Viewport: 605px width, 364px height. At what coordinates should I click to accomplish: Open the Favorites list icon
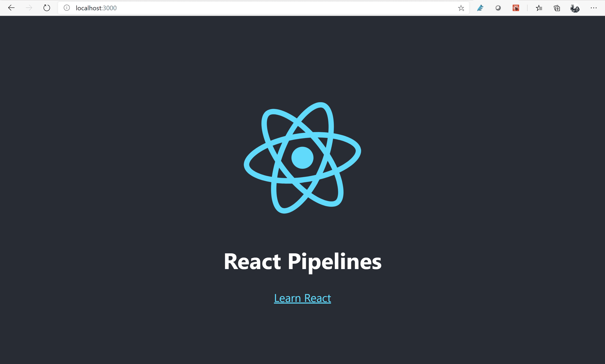539,8
